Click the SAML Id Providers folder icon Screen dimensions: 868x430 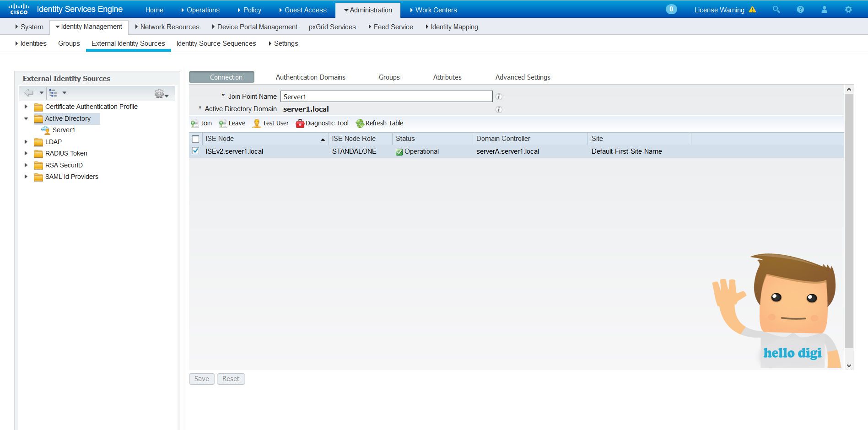(x=38, y=177)
